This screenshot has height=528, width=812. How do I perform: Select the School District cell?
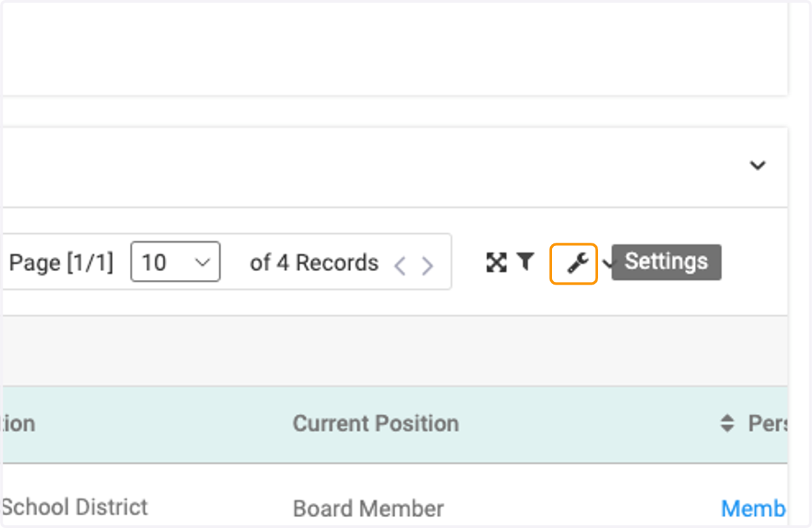click(75, 507)
